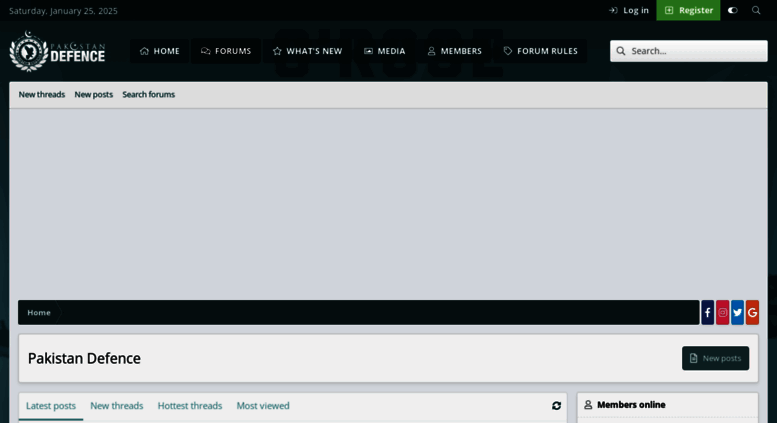
Task: Open the MEDIA nav item
Action: click(x=385, y=51)
